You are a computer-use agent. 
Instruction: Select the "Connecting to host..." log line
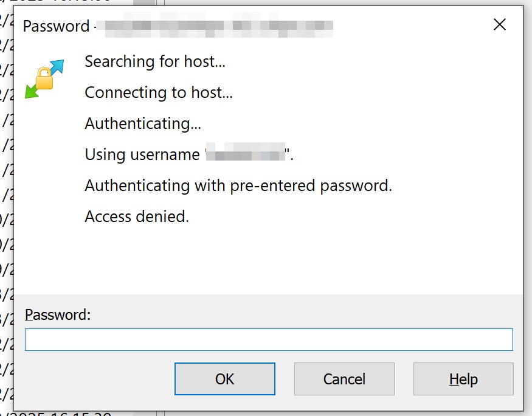pos(159,92)
